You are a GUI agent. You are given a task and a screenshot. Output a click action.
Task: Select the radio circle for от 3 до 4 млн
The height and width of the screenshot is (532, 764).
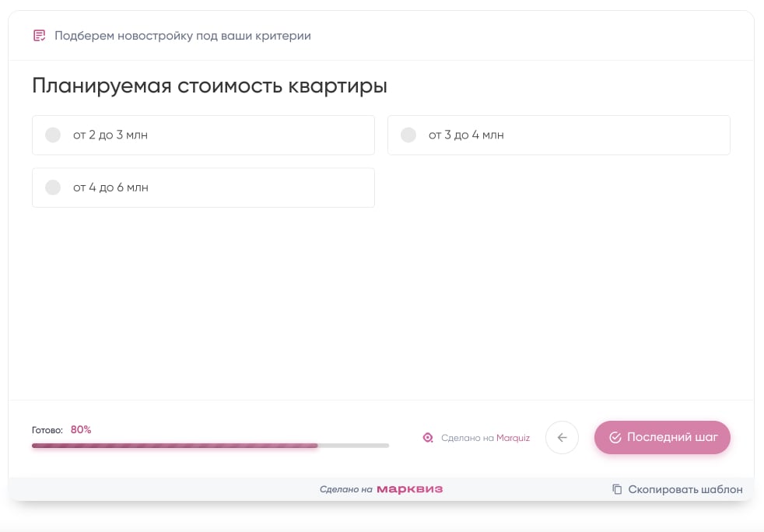408,135
